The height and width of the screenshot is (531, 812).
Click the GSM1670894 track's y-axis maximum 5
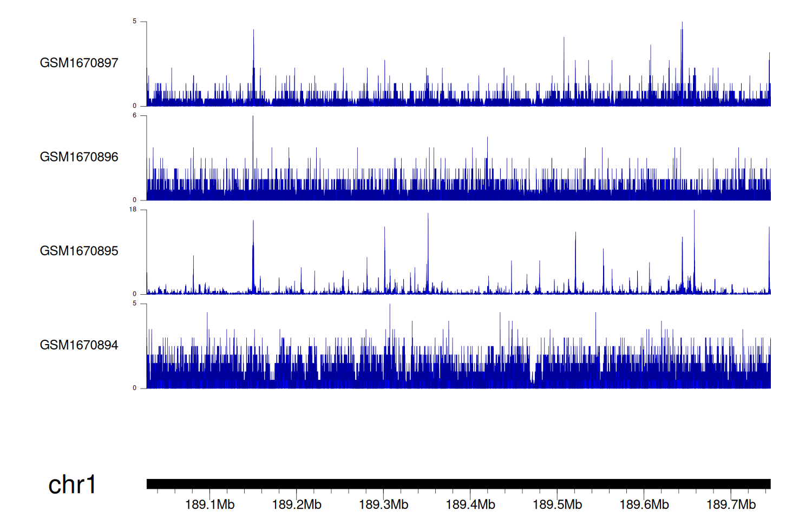134,303
